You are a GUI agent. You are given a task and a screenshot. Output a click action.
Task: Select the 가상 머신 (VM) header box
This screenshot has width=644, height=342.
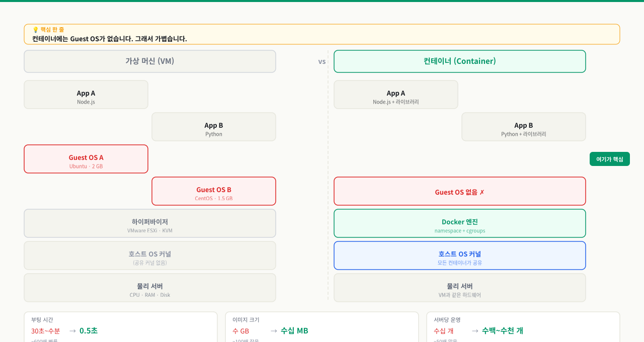(x=150, y=61)
